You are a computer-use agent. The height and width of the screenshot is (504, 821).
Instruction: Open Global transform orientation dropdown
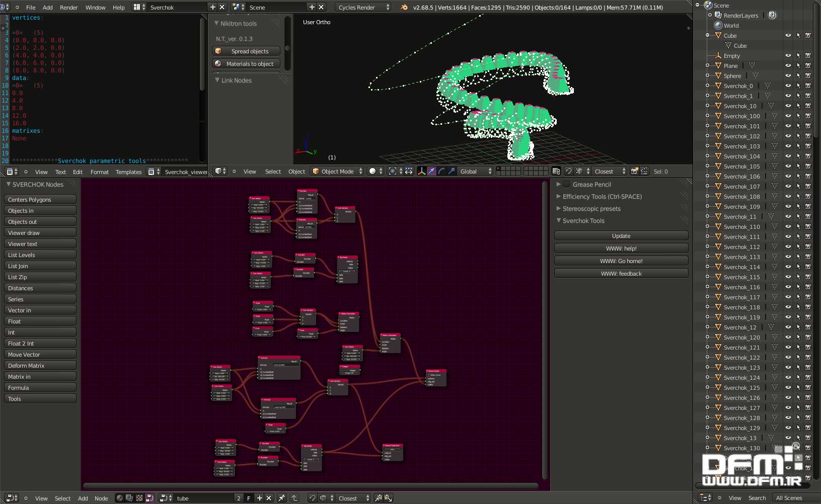tap(476, 171)
